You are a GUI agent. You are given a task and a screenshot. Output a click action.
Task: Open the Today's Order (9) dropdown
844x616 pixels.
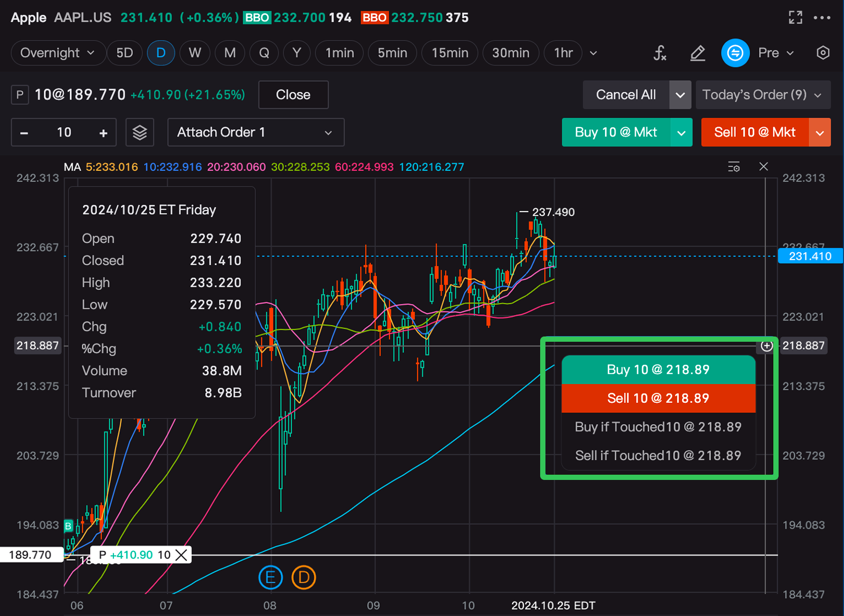[763, 95]
